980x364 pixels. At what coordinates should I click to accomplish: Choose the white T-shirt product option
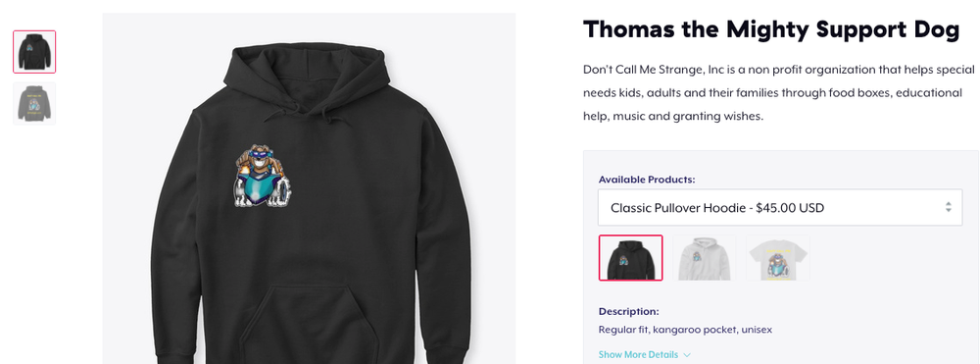tap(778, 258)
